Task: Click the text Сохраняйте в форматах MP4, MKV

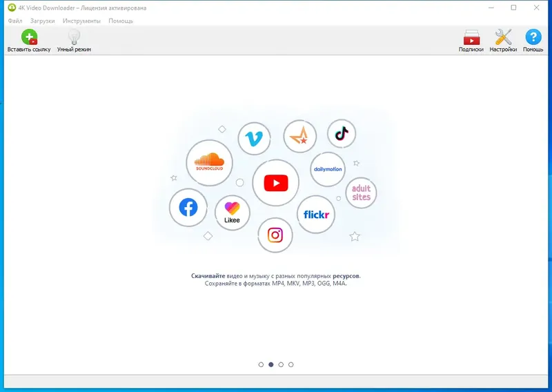Action: [x=275, y=284]
